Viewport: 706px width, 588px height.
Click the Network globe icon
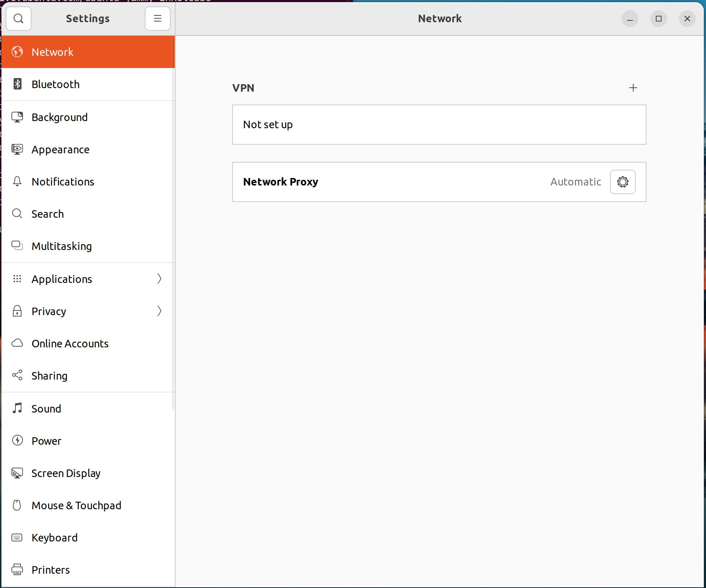(x=17, y=52)
